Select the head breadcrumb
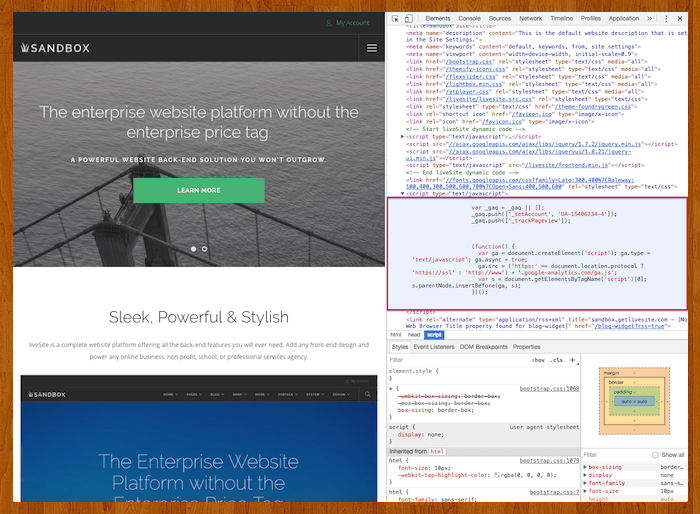 pyautogui.click(x=414, y=335)
